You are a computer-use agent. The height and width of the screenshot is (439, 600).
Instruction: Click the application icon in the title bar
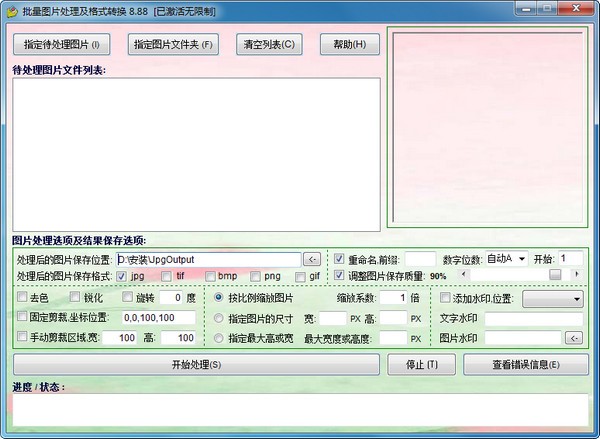click(x=12, y=11)
